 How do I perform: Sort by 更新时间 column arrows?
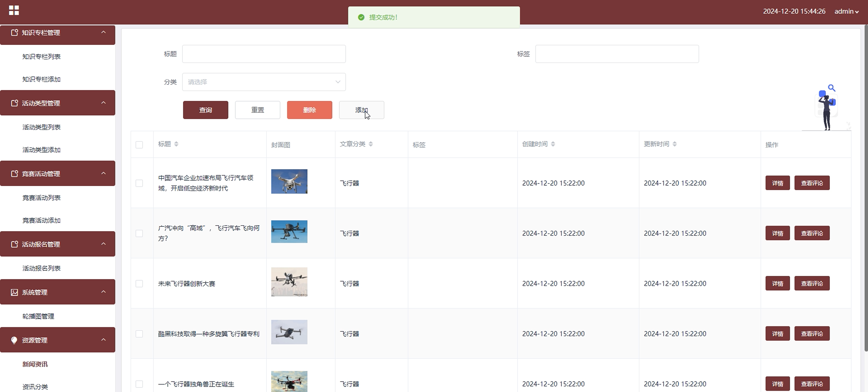coord(674,144)
